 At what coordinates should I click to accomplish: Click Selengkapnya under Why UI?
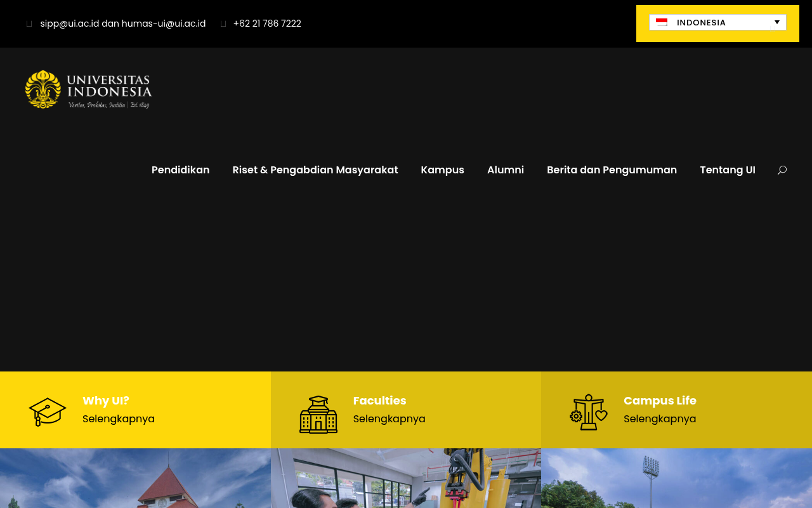(x=119, y=419)
